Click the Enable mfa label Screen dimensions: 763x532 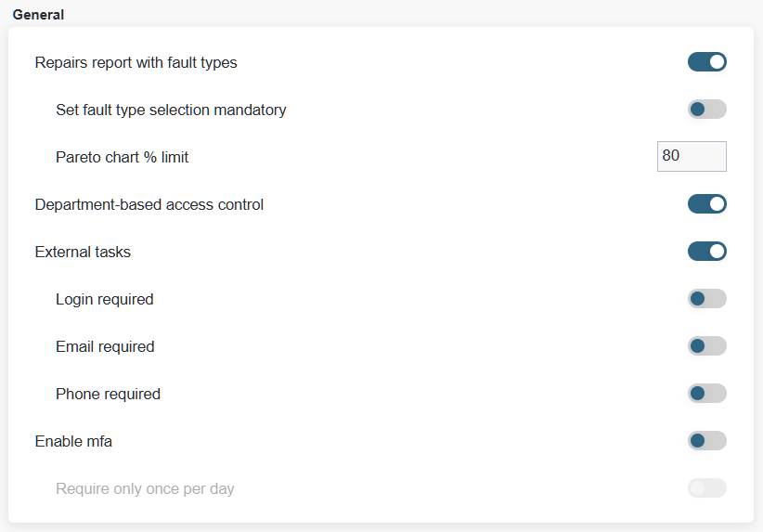73,441
